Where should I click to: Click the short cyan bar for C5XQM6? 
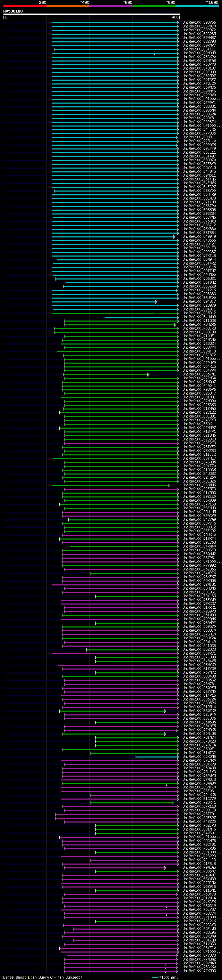tap(157, 757)
